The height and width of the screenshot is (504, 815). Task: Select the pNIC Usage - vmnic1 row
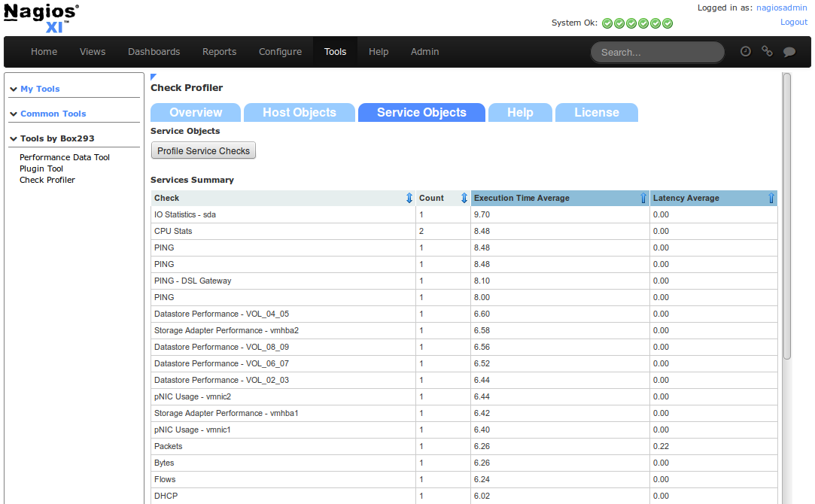(464, 430)
